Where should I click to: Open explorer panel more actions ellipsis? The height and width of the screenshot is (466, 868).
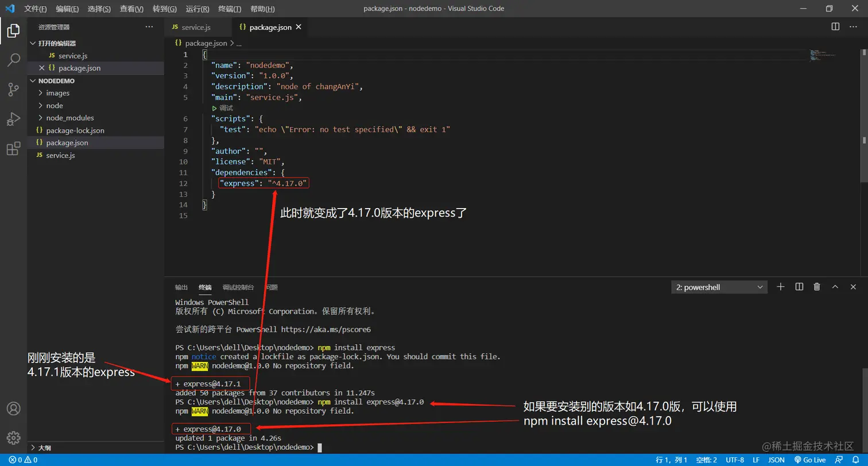pos(149,27)
